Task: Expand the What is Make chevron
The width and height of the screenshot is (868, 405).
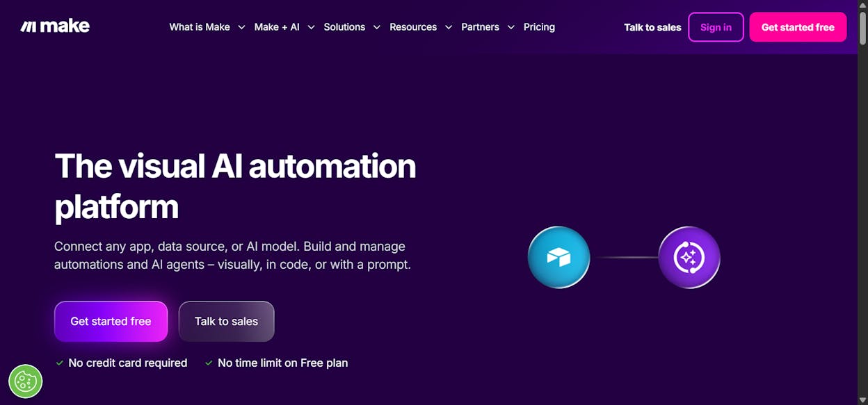Action: pos(241,27)
